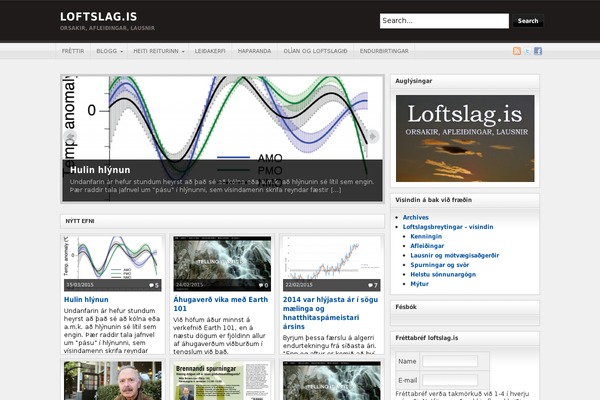
Task: Click the Fésbók widget heading
Action: click(x=406, y=307)
